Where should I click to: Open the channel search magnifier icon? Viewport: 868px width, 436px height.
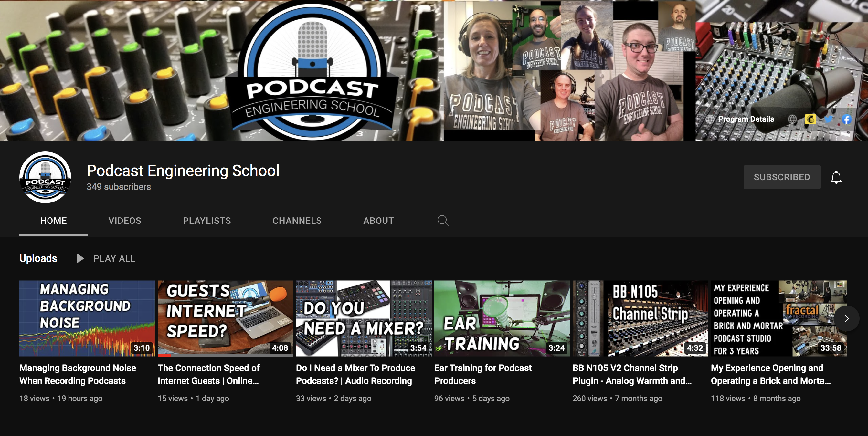tap(443, 221)
